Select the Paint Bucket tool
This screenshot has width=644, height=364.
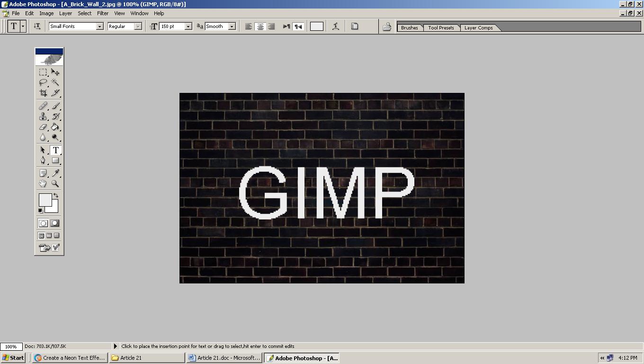point(55,127)
